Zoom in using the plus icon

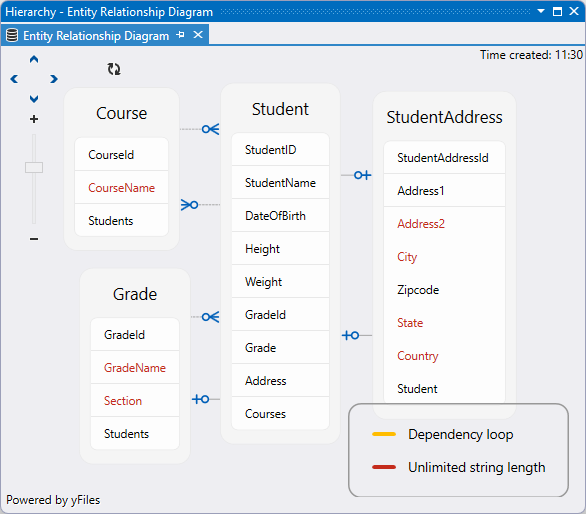tap(34, 119)
